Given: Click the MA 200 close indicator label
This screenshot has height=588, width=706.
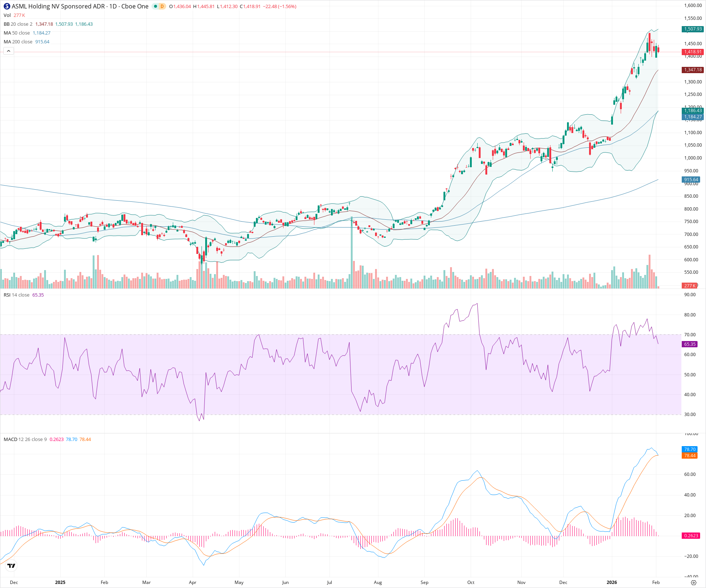Looking at the screenshot, I should (x=18, y=42).
